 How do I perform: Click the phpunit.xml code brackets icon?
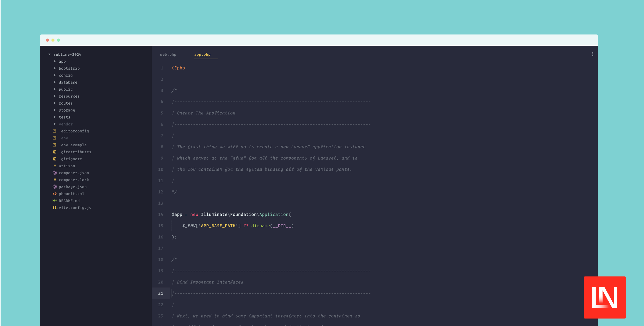coord(55,194)
